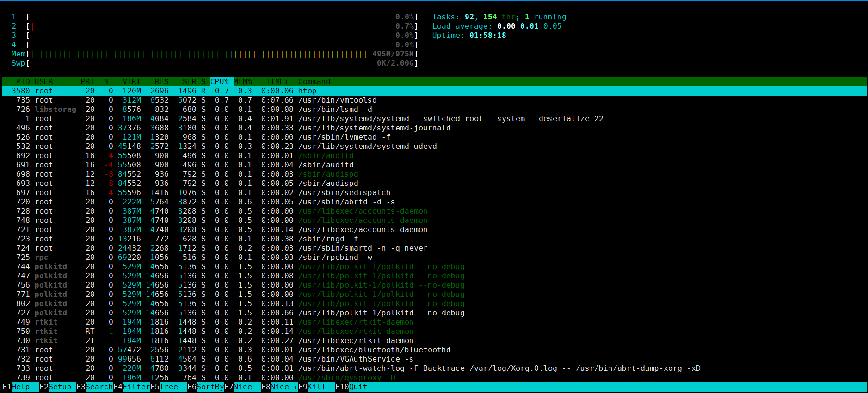Sort by the TIME+ column header
This screenshot has height=393, width=868.
[x=277, y=82]
